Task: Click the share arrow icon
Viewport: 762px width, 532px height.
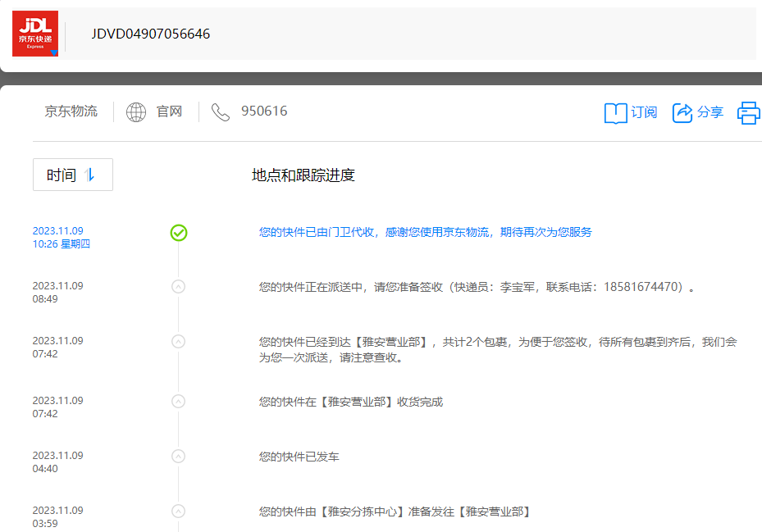Action: click(682, 113)
